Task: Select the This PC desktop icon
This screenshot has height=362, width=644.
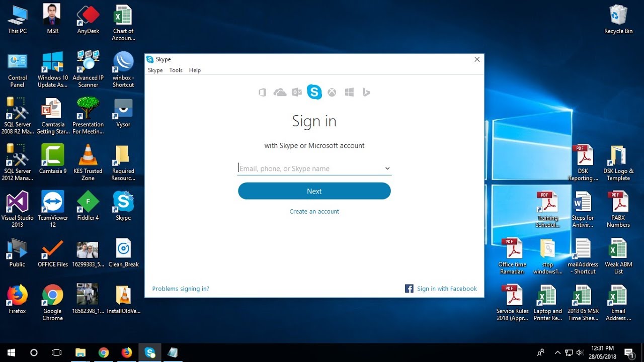Action: [x=18, y=19]
